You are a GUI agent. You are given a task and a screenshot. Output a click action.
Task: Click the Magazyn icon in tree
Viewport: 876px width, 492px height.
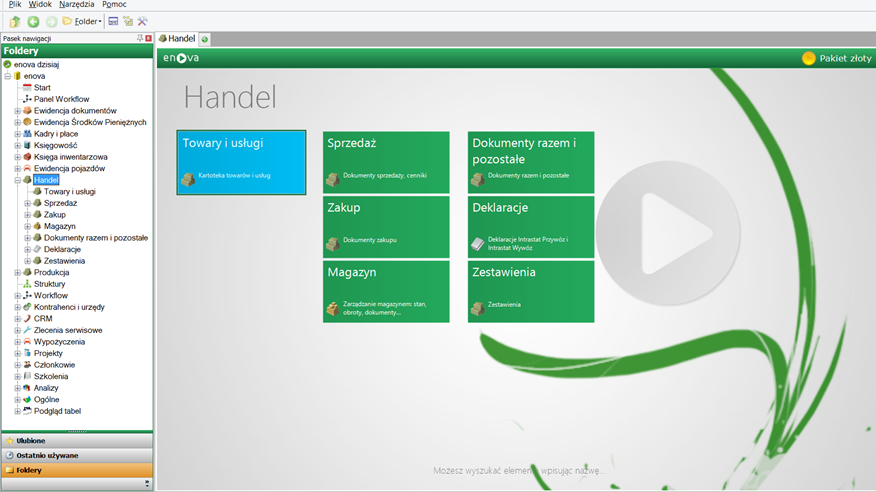(37, 226)
